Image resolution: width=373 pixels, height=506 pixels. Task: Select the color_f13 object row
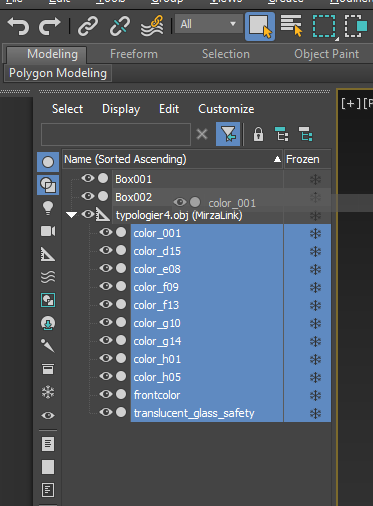[207, 305]
